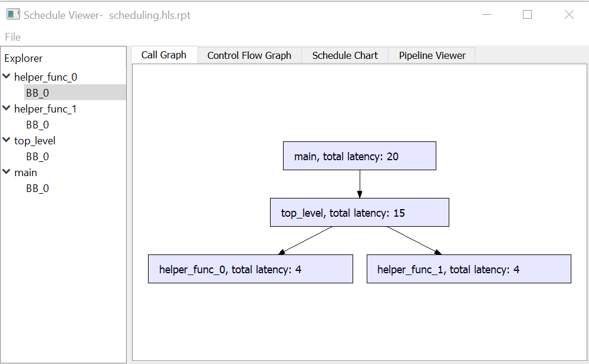
Task: Collapse the top_level tree node
Action: (6, 140)
